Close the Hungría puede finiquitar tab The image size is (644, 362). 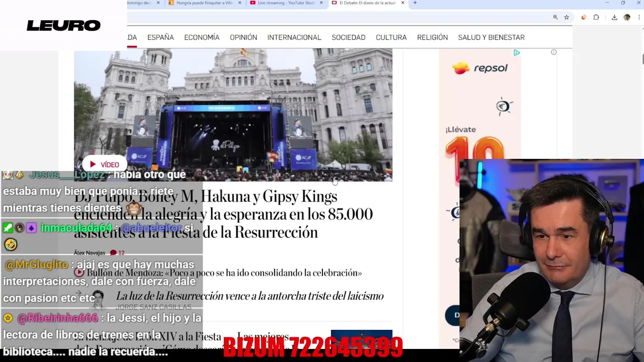point(239,3)
